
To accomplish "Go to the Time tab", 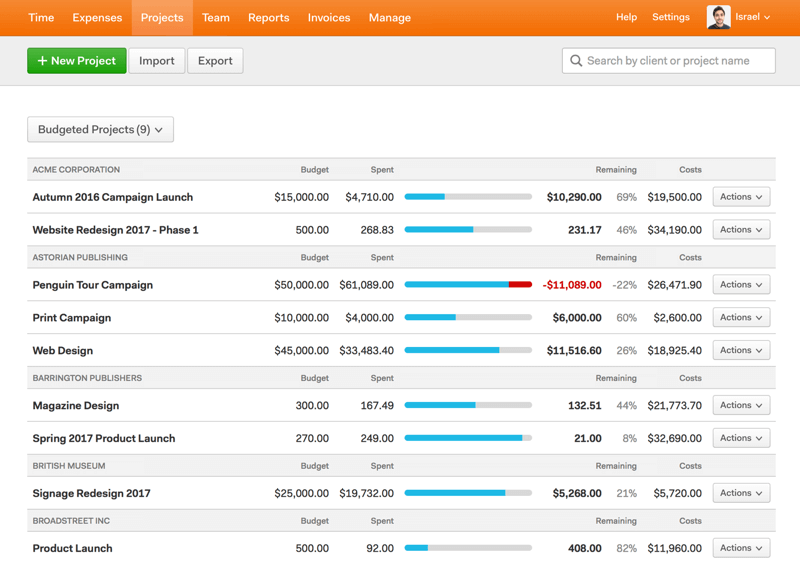I will [x=41, y=17].
